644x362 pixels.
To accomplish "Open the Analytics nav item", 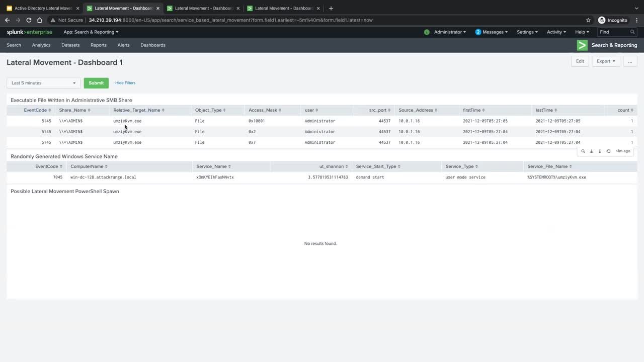I will (41, 45).
